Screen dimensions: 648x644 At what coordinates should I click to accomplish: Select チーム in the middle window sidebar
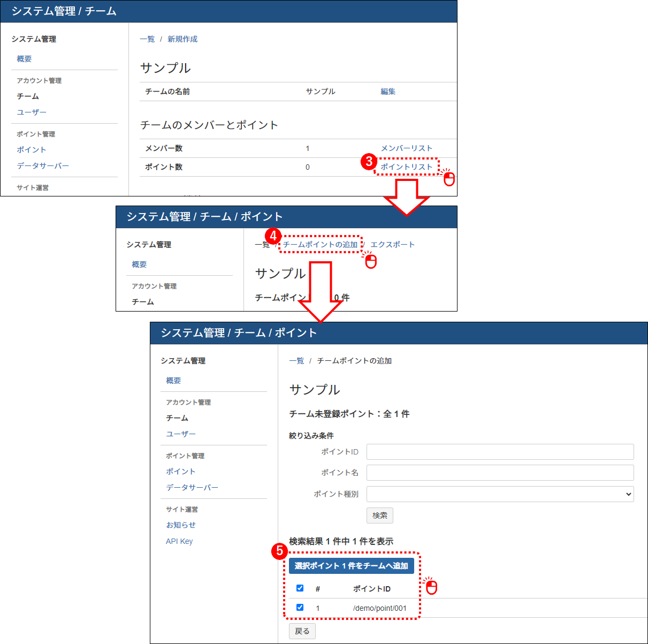coord(143,302)
